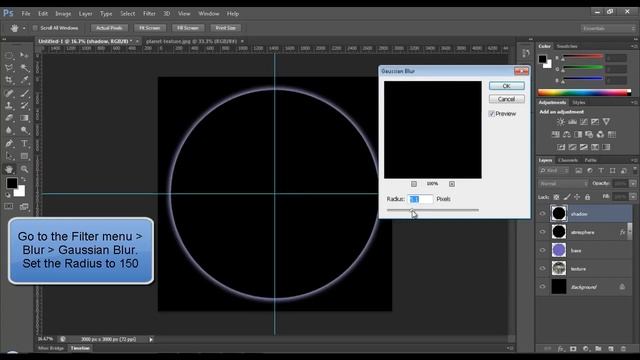
Task: Select the Magic Wand tool
Action: pyautogui.click(x=24, y=68)
